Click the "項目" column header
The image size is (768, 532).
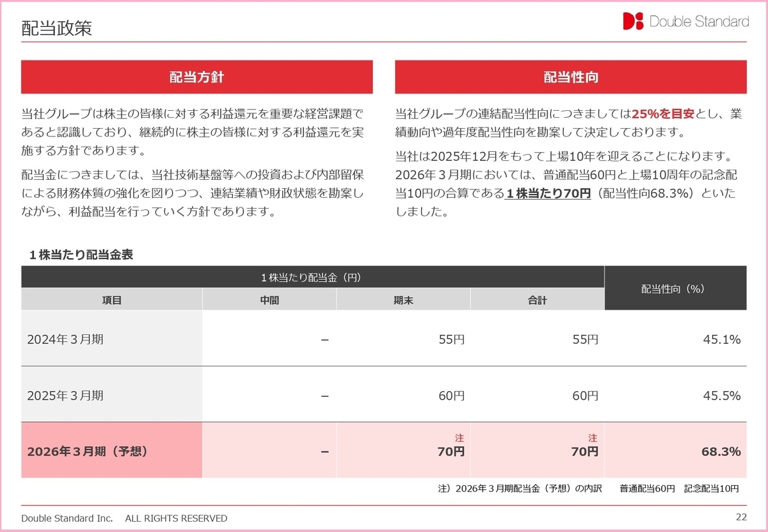112,300
